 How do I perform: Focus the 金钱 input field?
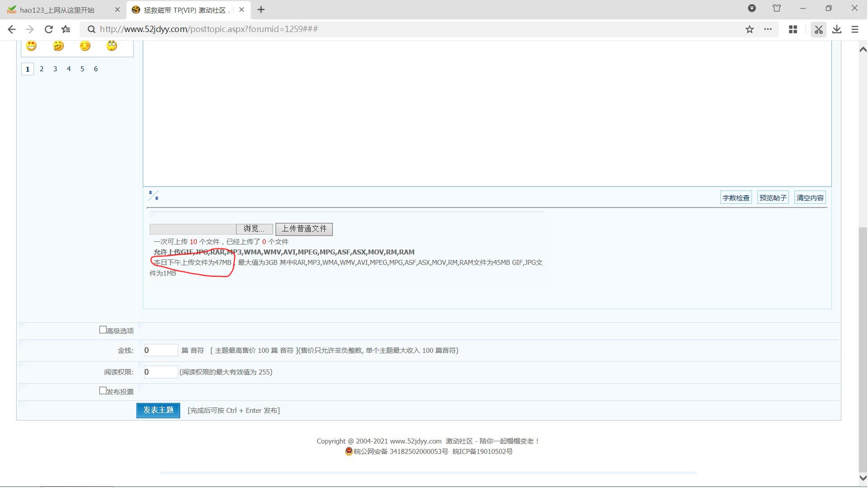point(161,351)
